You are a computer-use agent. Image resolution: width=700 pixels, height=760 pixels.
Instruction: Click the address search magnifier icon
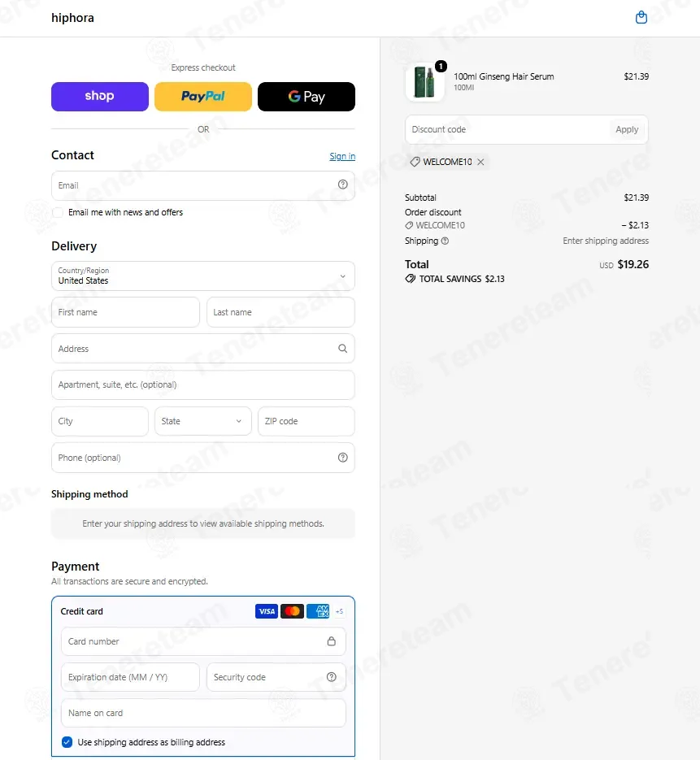[343, 349]
